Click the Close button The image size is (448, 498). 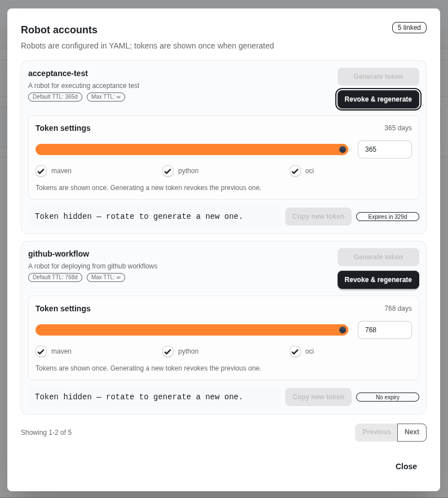coord(406,466)
